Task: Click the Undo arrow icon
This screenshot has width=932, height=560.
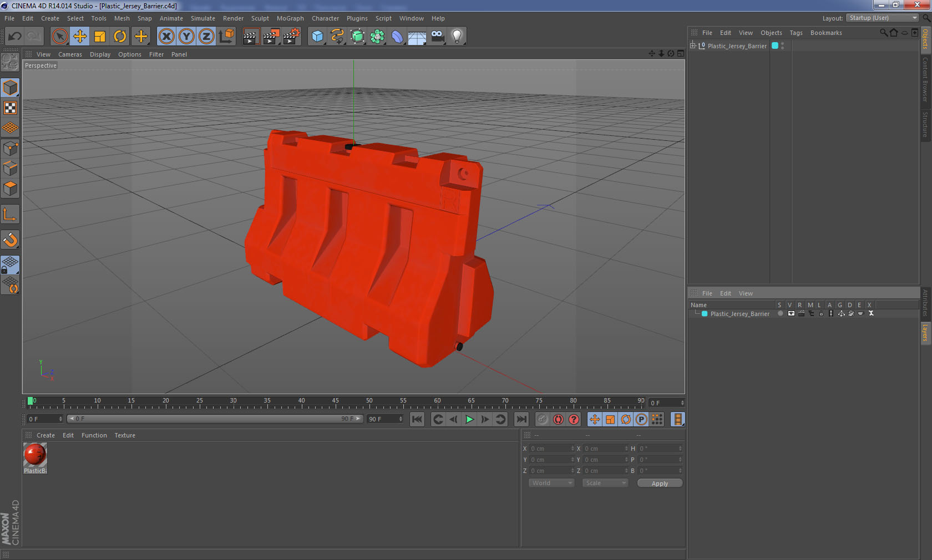Action: pos(15,37)
